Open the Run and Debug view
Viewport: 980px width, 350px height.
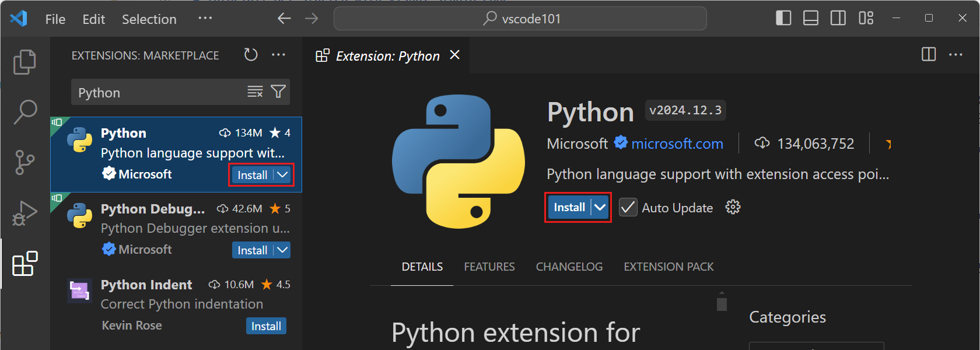24,213
